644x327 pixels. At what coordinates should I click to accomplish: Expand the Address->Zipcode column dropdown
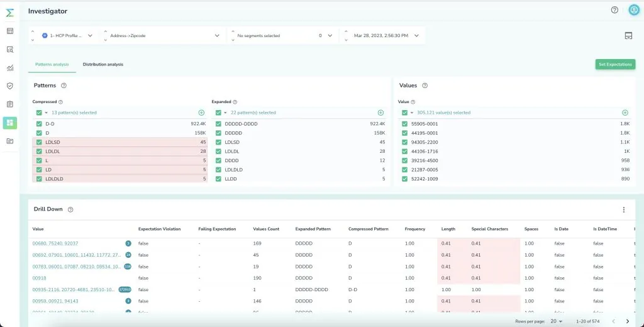217,36
